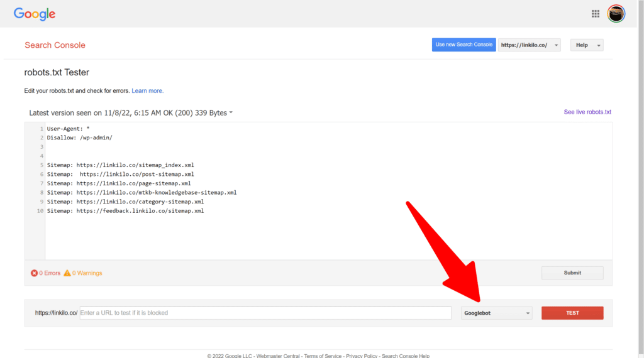
Task: Click the post-sitemap.xml line
Action: click(120, 174)
